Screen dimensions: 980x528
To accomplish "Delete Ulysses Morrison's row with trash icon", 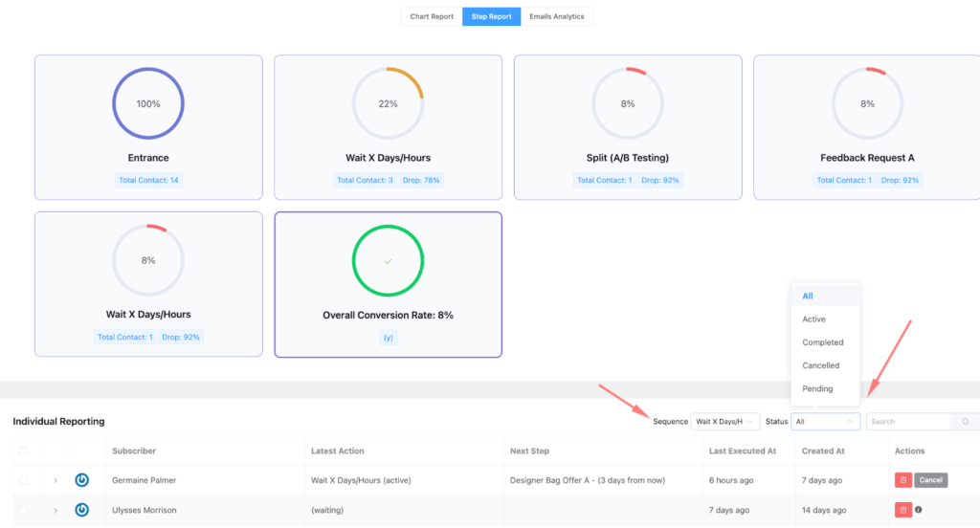I will [x=902, y=510].
